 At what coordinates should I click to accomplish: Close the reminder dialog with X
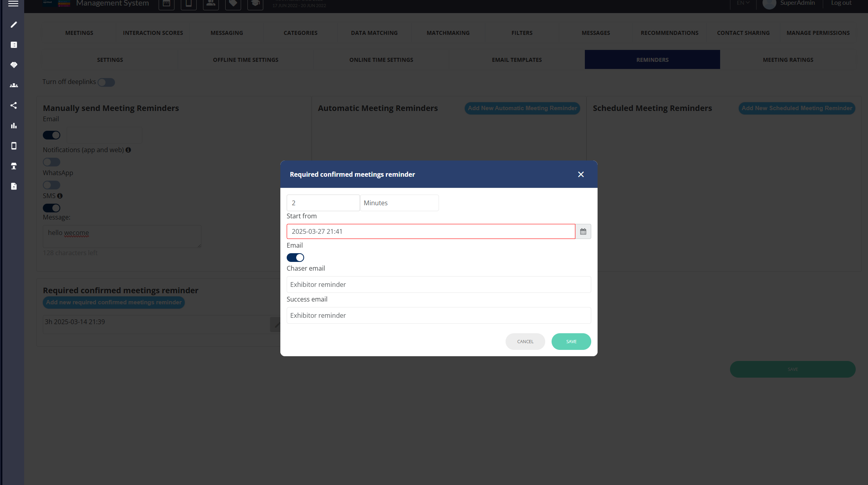[581, 174]
